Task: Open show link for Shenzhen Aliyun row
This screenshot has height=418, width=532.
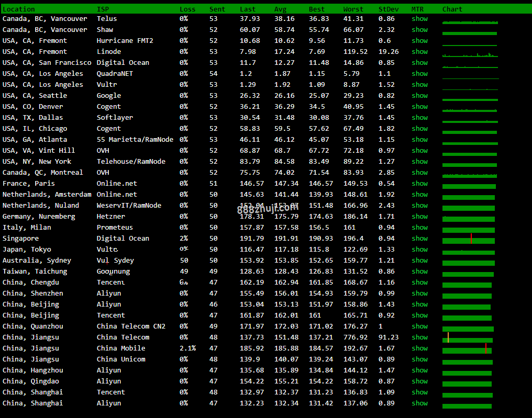Action: (420, 293)
